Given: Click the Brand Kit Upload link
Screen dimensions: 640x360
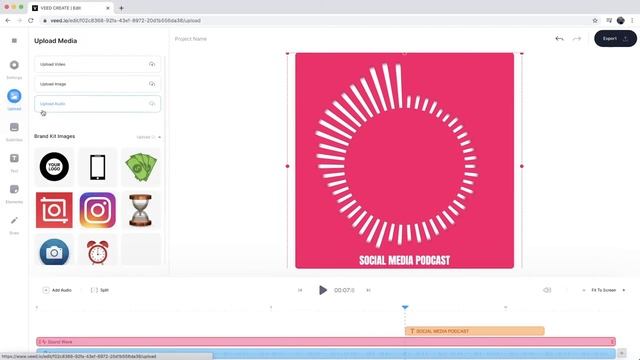Looking at the screenshot, I should click(145, 137).
